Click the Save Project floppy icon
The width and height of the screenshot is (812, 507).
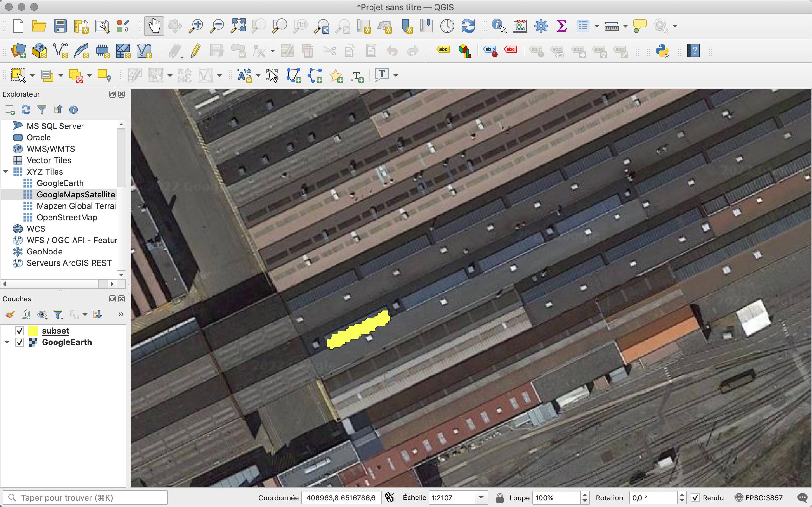click(x=60, y=26)
